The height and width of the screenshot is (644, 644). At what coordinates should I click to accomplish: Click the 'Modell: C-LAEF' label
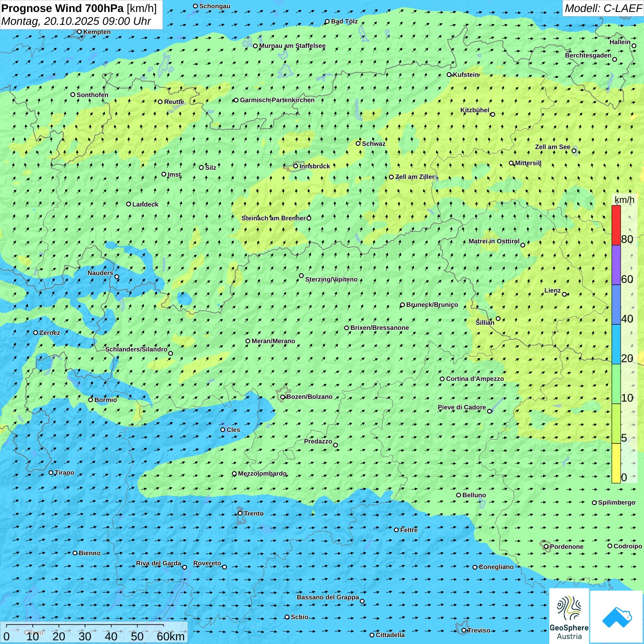pyautogui.click(x=603, y=8)
